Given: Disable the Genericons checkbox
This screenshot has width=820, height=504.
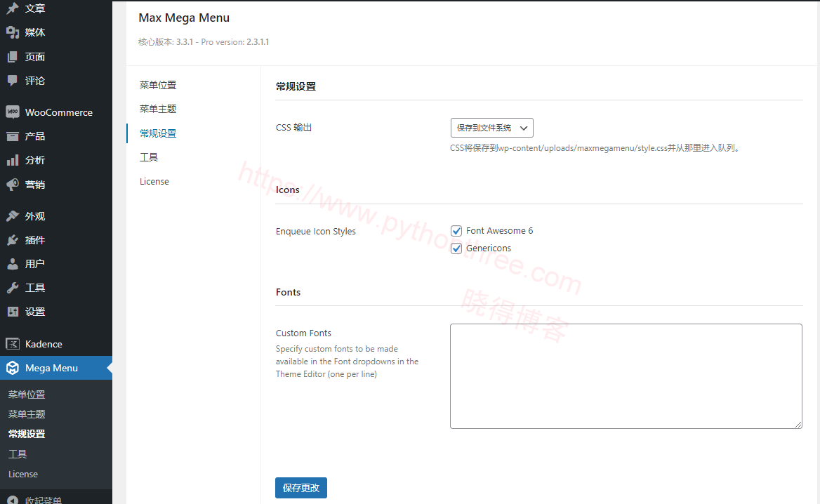Looking at the screenshot, I should (456, 248).
